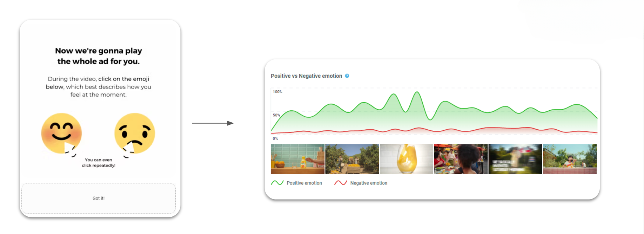
Task: Click the highest peak of the green line
Action: pyautogui.click(x=417, y=92)
